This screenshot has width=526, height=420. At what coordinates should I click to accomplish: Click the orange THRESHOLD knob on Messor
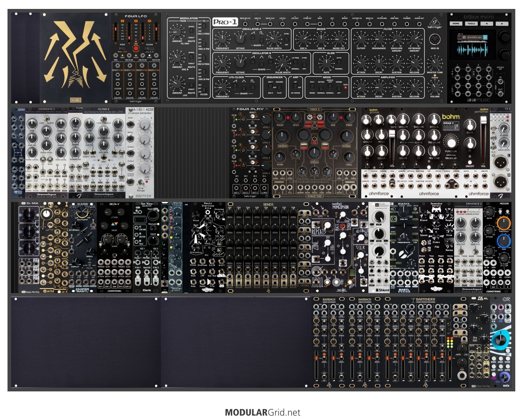(x=503, y=223)
